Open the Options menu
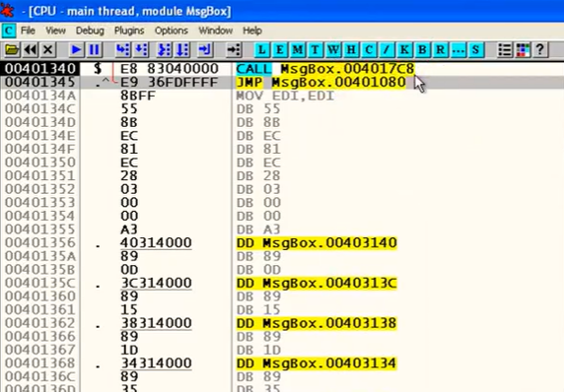The image size is (564, 392). 172,31
